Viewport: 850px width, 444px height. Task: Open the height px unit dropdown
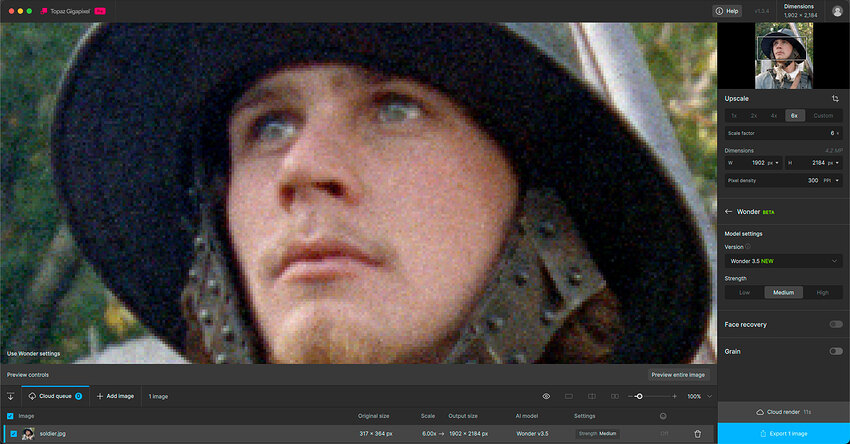point(834,163)
